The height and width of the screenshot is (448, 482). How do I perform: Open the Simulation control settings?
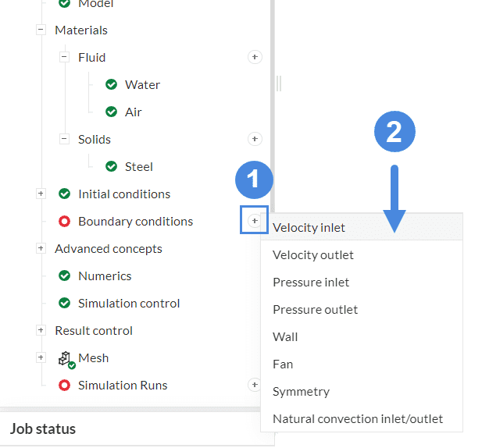pyautogui.click(x=129, y=303)
